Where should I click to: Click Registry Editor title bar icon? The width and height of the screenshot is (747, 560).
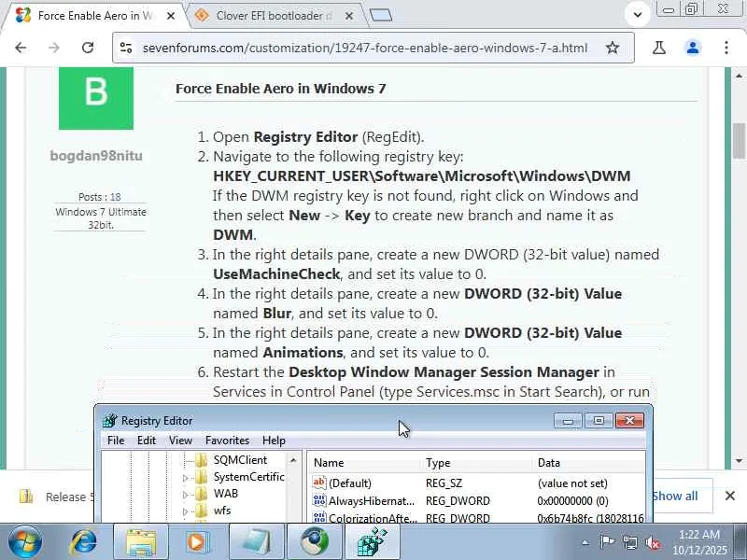coord(110,421)
